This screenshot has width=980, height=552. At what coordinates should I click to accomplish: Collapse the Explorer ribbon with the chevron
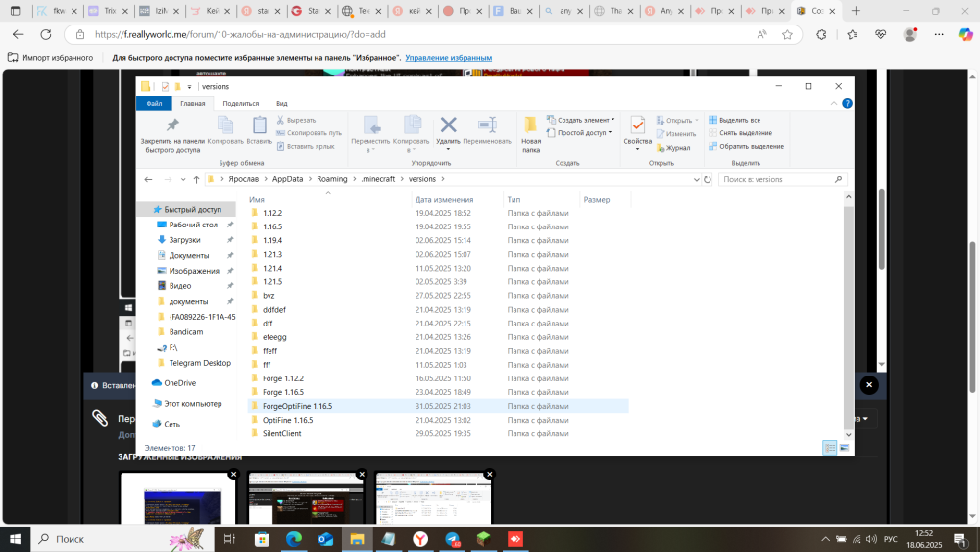[834, 103]
